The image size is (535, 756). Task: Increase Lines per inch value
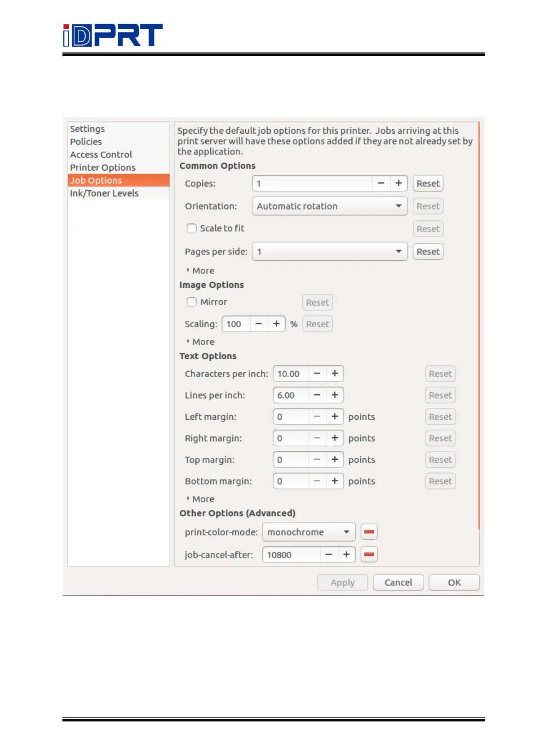tap(335, 395)
